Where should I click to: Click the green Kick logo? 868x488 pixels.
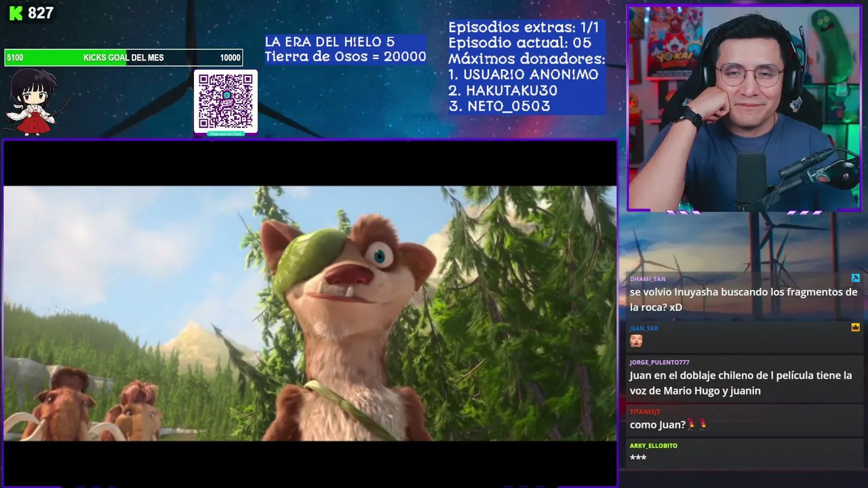click(x=16, y=13)
